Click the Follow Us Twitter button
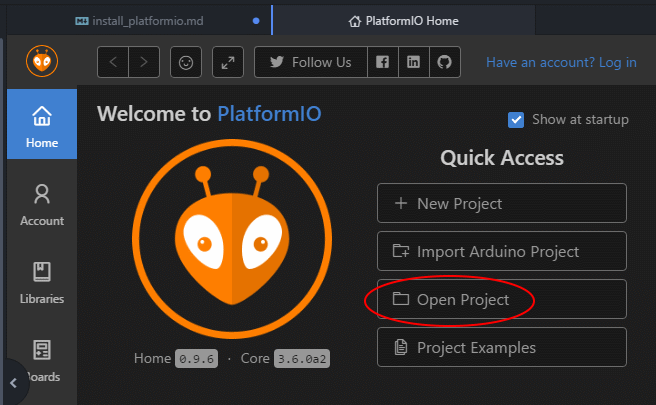 pos(311,62)
